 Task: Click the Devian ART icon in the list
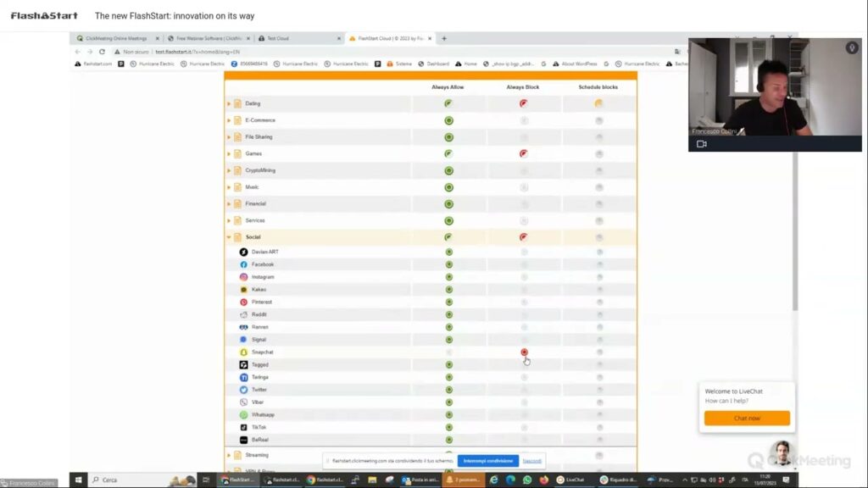tap(243, 252)
